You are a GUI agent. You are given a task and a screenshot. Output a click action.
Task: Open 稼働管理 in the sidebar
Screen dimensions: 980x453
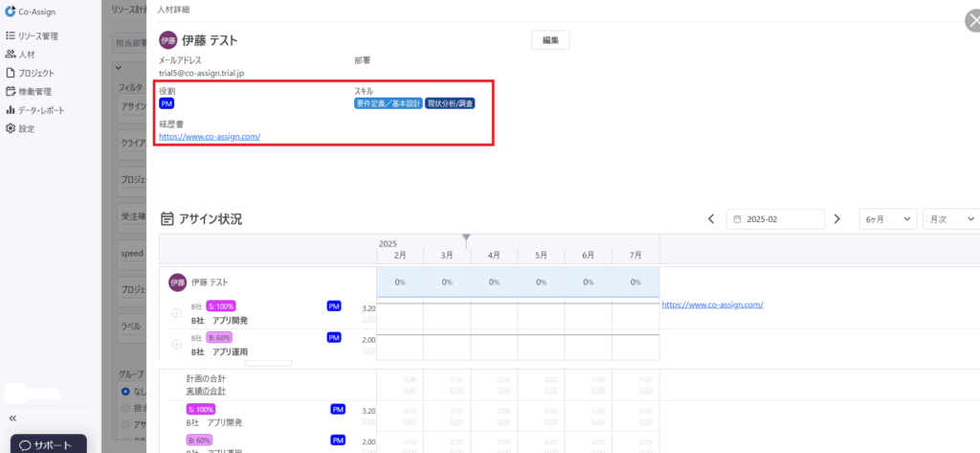(x=29, y=91)
